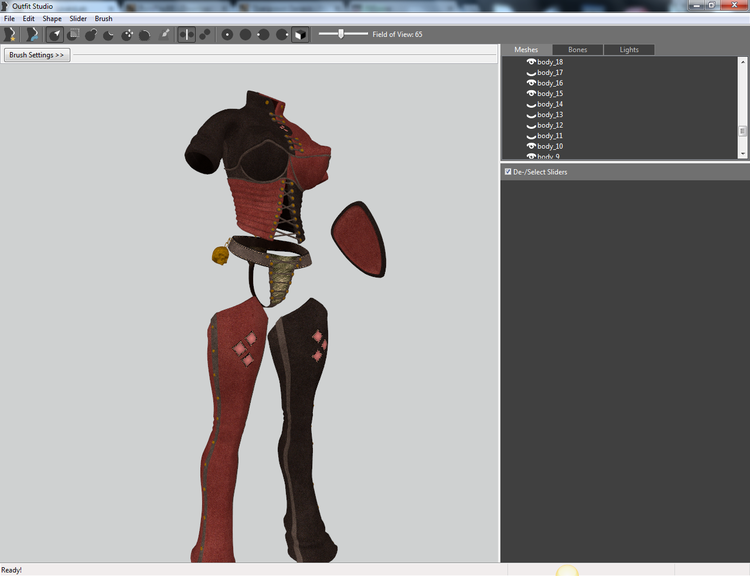Select the body_16 mesh name
The width and height of the screenshot is (750, 576).
(550, 83)
